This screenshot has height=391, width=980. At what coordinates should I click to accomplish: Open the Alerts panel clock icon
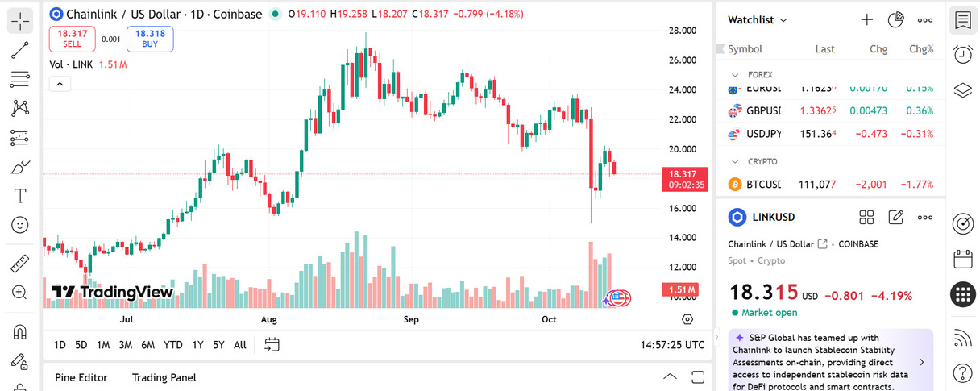[962, 55]
